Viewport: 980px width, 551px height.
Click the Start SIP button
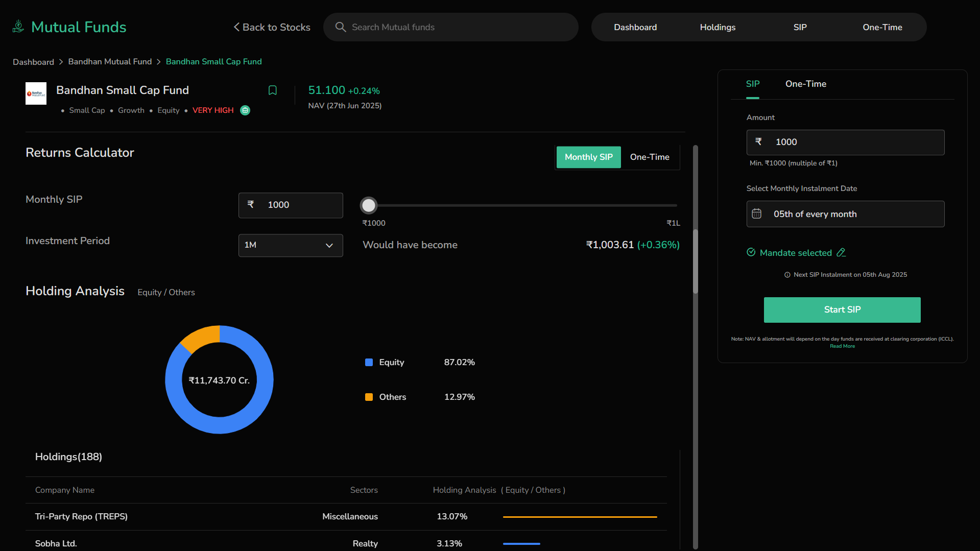pos(842,310)
